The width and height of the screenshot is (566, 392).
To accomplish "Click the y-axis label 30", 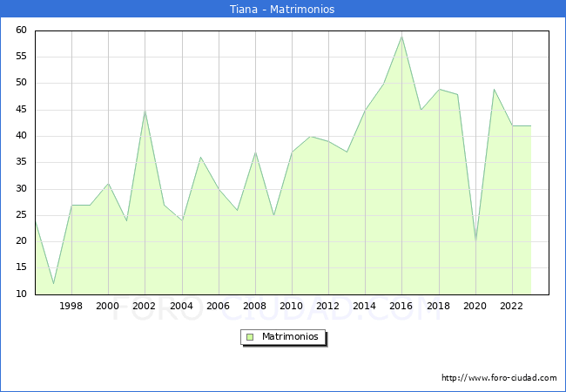I will (21, 188).
